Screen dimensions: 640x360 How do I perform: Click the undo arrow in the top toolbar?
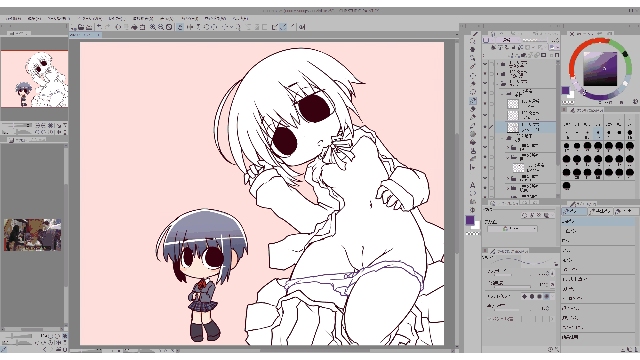coord(99,27)
